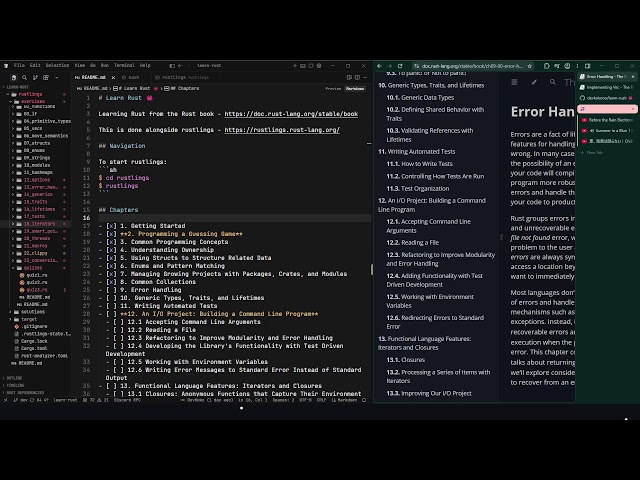This screenshot has height=480, width=640.
Task: Click the Markdown language mode in the status bar
Action: click(x=344, y=400)
